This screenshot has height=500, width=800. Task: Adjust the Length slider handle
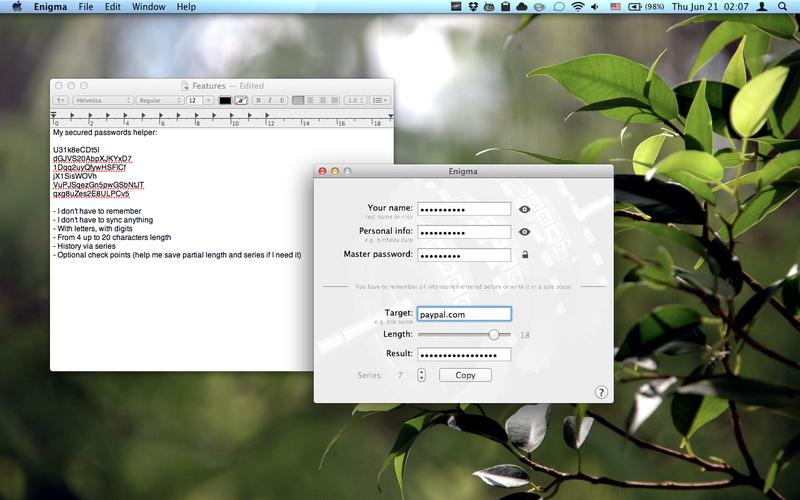(x=493, y=335)
